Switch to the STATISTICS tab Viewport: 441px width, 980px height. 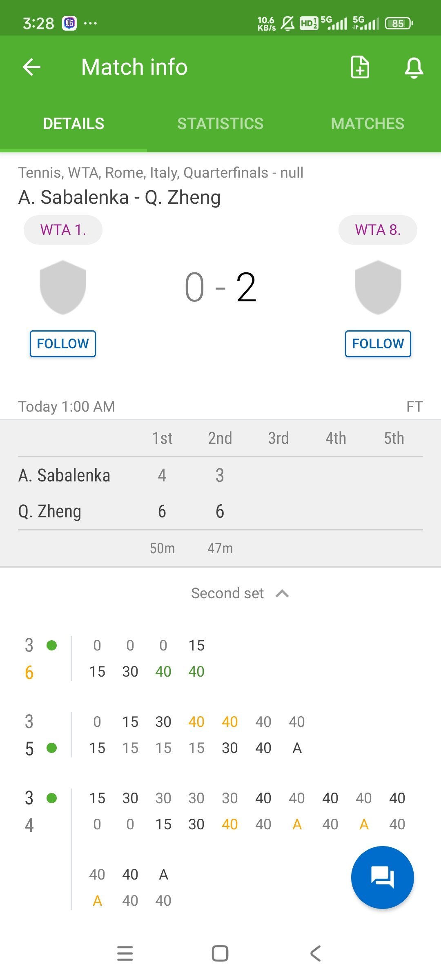[220, 123]
